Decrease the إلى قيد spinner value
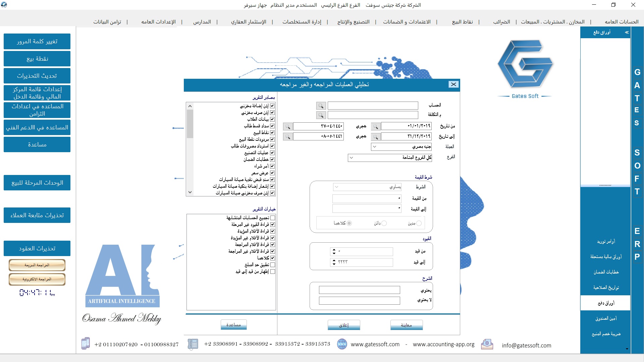 click(x=334, y=264)
